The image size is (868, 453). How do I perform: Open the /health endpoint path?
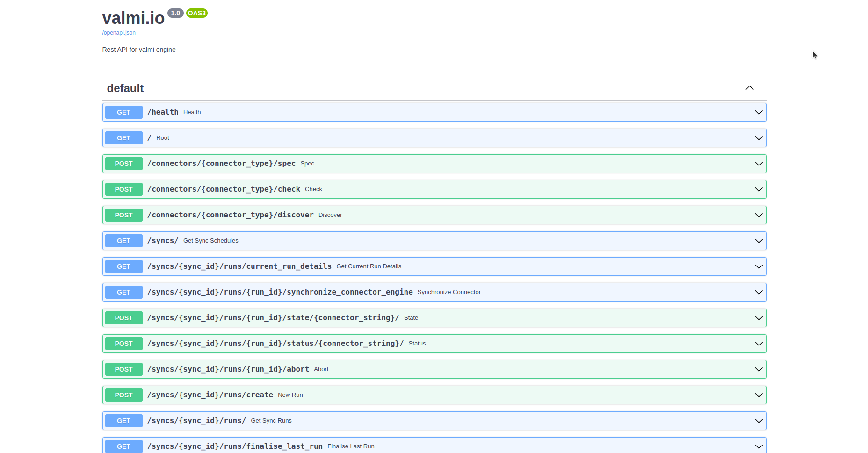click(163, 112)
